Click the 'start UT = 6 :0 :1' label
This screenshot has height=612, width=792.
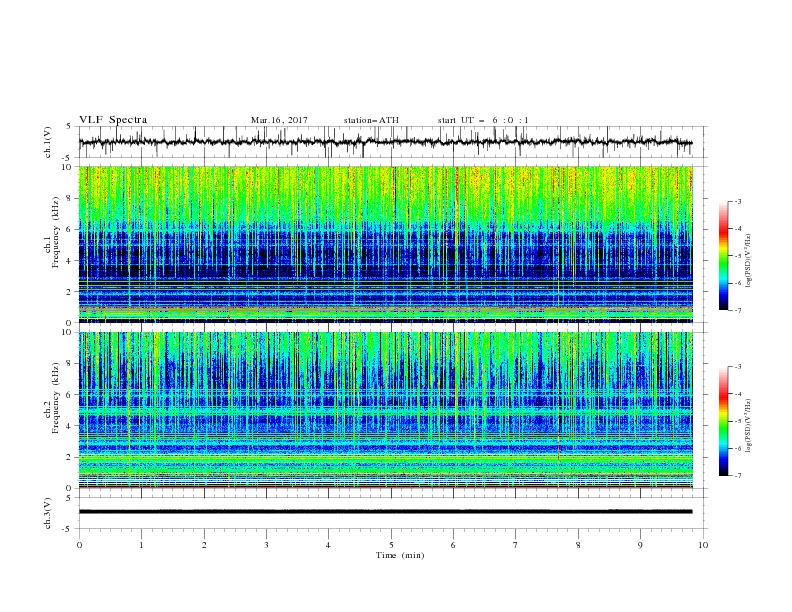pyautogui.click(x=483, y=120)
